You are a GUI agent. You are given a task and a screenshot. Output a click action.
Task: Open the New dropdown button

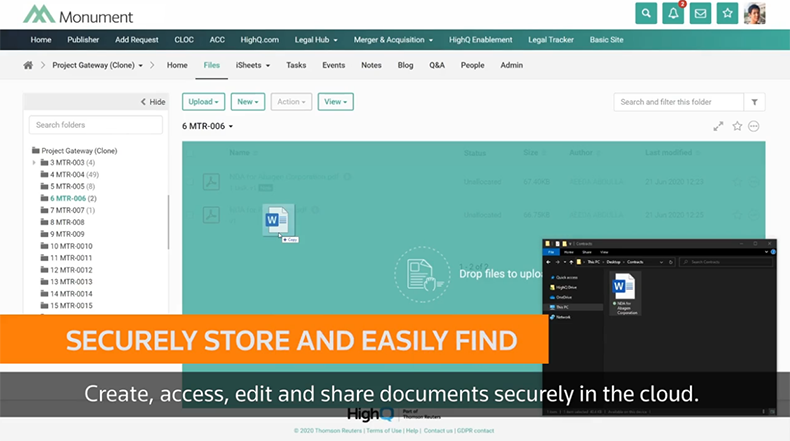click(247, 102)
